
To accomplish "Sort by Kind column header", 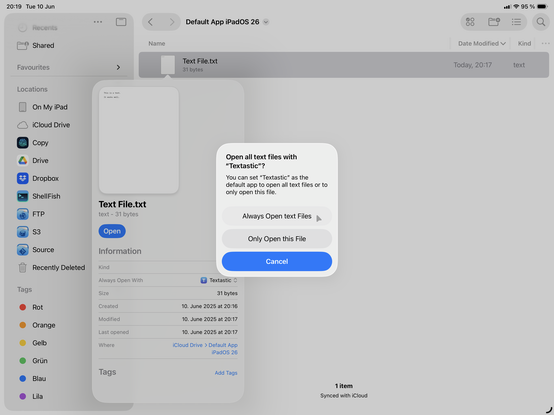I will [x=524, y=43].
